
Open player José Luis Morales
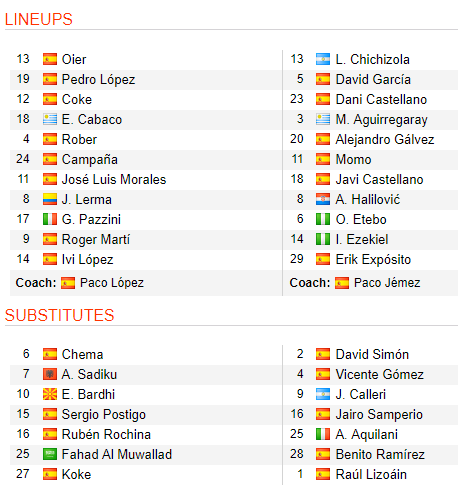pos(114,179)
